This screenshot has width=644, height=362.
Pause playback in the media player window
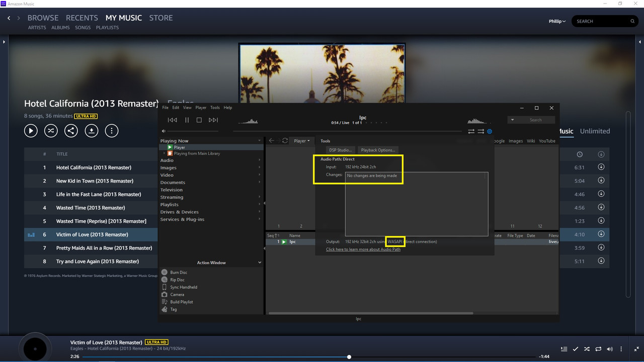point(187,120)
